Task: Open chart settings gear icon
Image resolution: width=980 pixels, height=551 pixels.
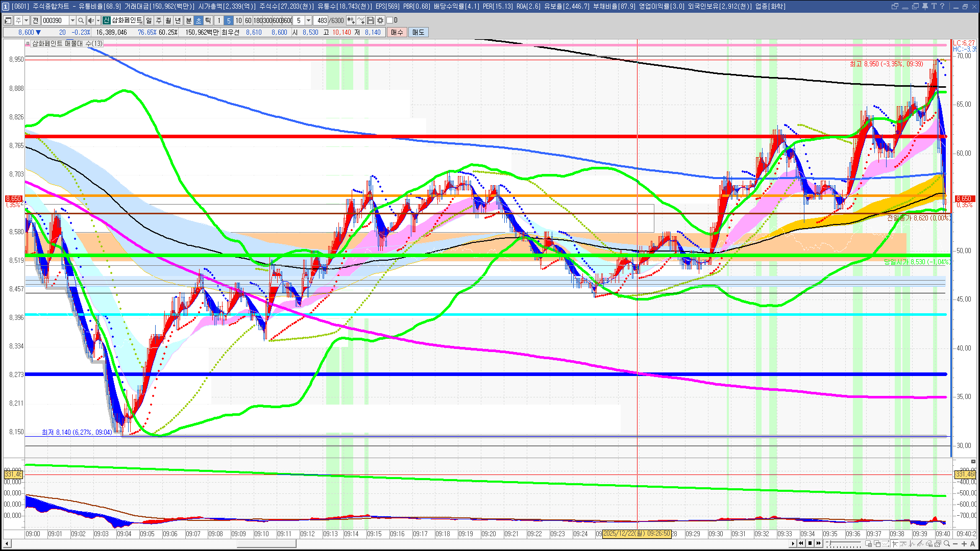Action: 380,20
